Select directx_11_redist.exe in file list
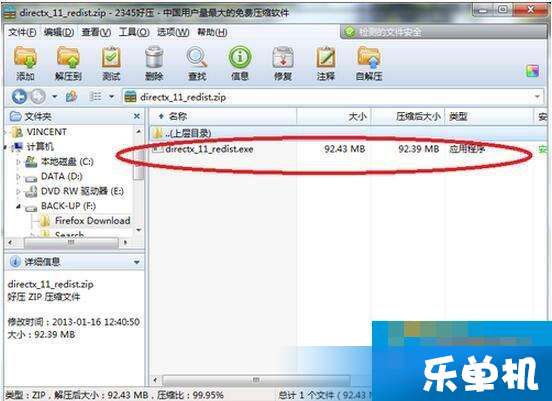552x401 pixels. 340,149
